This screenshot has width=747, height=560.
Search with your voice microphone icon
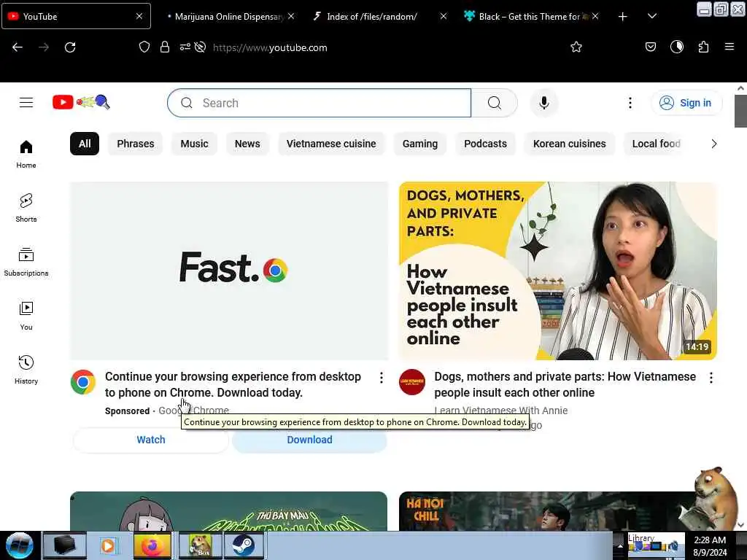click(x=544, y=103)
